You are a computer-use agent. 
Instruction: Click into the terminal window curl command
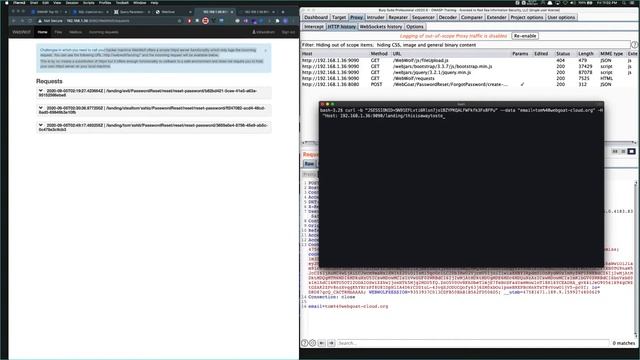461,113
